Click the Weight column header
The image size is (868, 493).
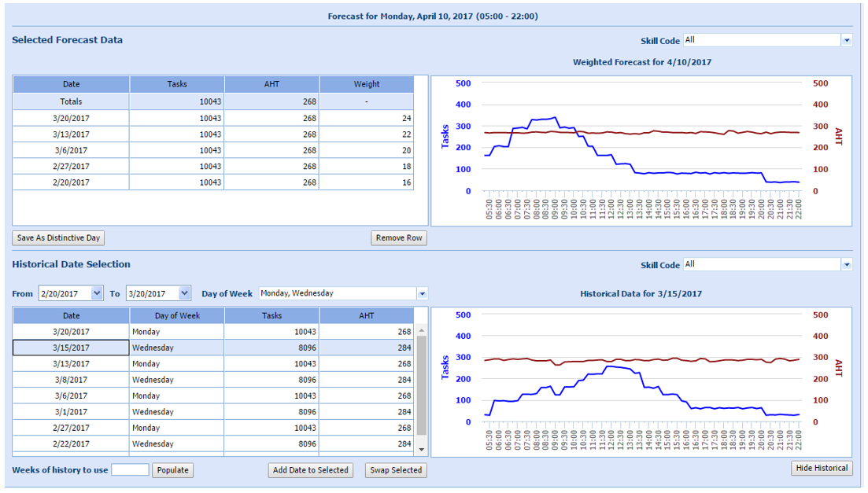(x=366, y=84)
